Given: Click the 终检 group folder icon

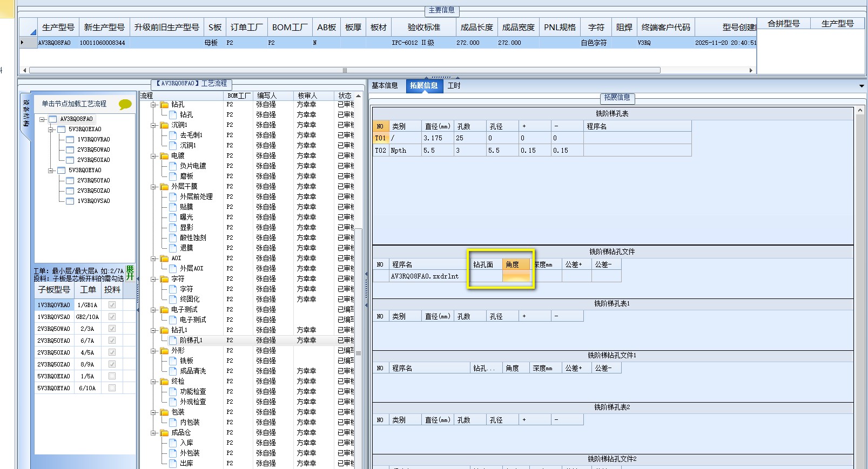Looking at the screenshot, I should (164, 382).
